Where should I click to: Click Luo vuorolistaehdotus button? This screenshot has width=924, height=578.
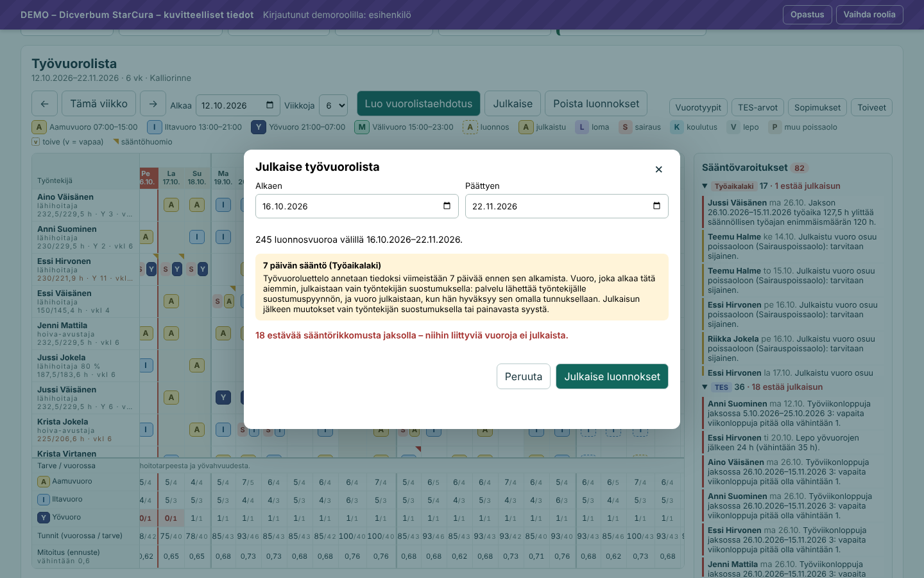[x=418, y=103]
